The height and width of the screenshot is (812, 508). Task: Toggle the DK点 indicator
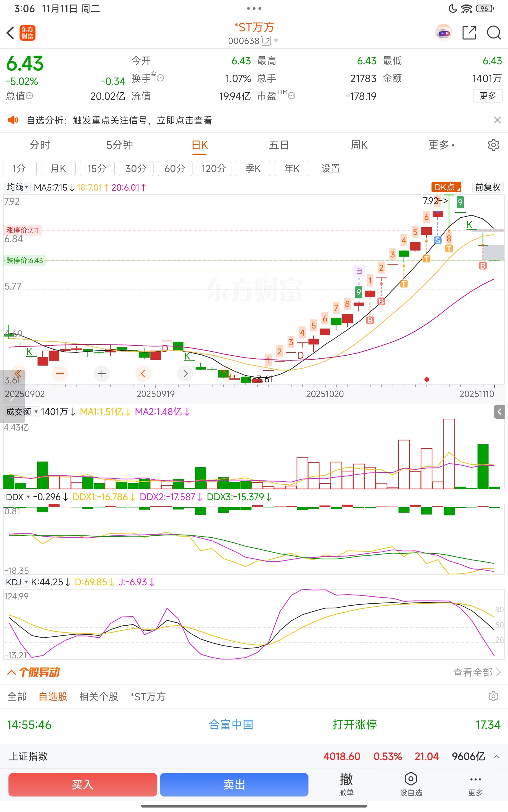coord(446,187)
